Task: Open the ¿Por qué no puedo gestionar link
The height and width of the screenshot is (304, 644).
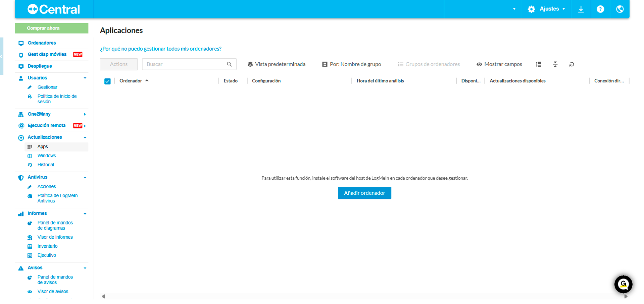Action: tap(160, 49)
